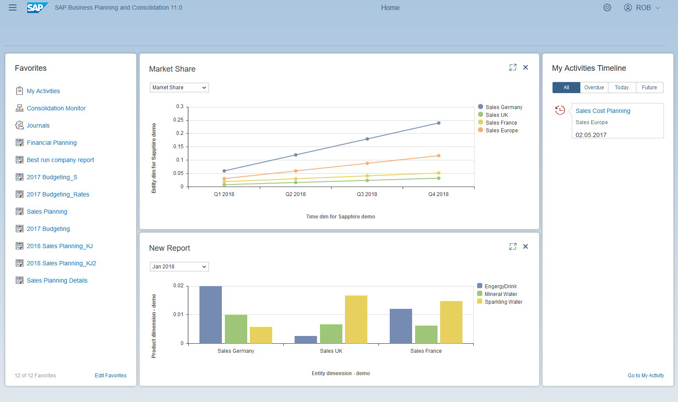678x402 pixels.
Task: Click the Home title in header
Action: point(390,7)
